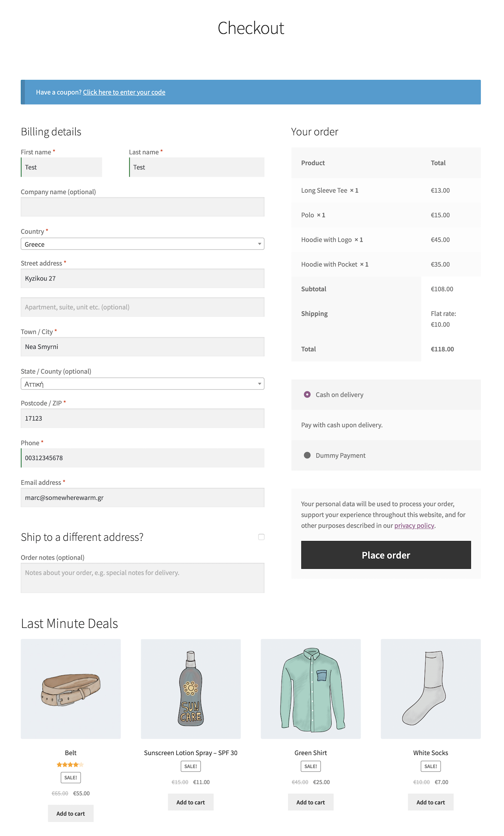The image size is (504, 836).
Task: Click the coupon code link
Action: click(x=124, y=92)
